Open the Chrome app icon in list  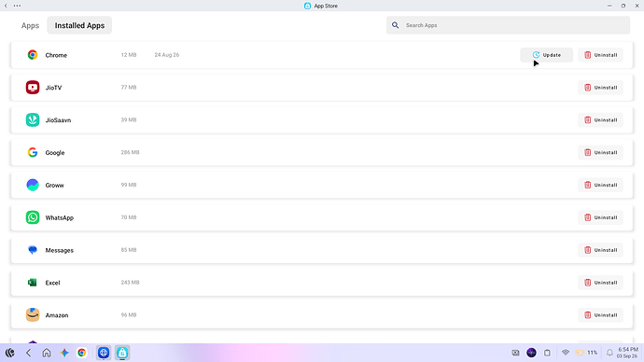[33, 55]
